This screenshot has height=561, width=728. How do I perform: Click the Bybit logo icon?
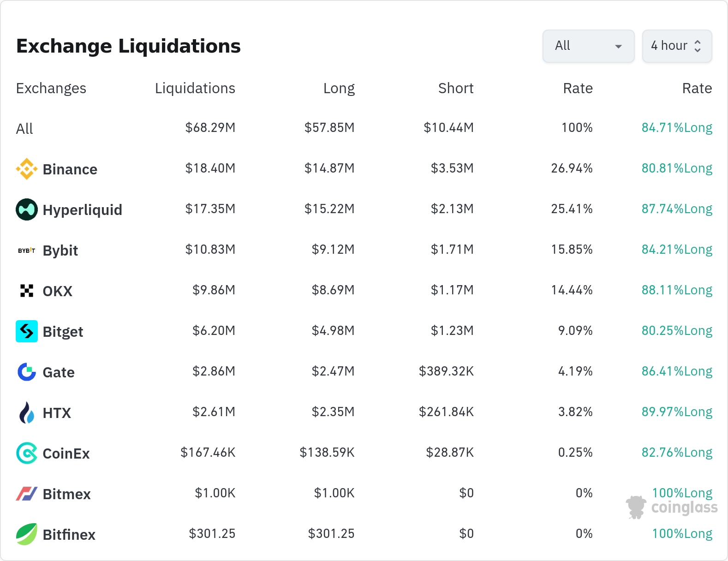(27, 251)
